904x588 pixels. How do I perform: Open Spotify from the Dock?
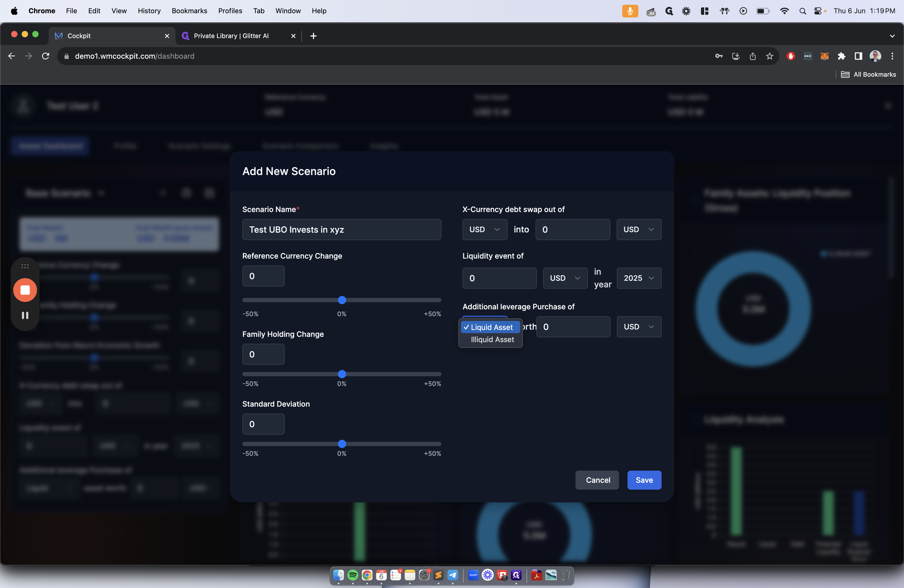[353, 575]
